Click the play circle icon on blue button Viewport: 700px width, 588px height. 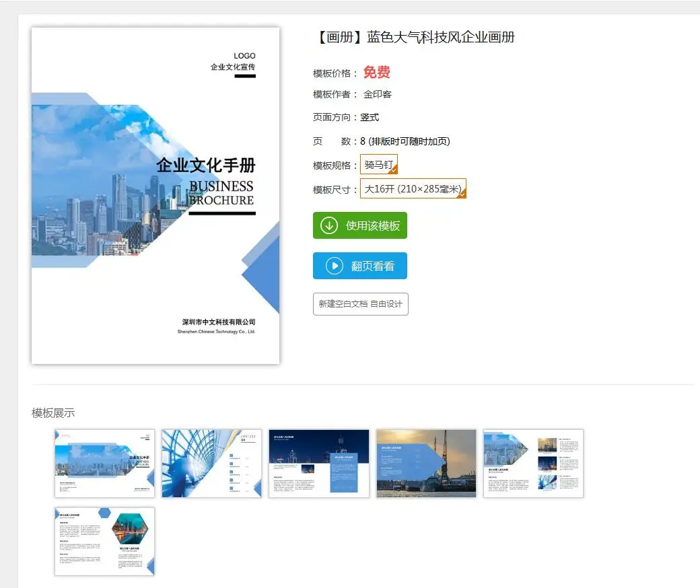click(335, 266)
